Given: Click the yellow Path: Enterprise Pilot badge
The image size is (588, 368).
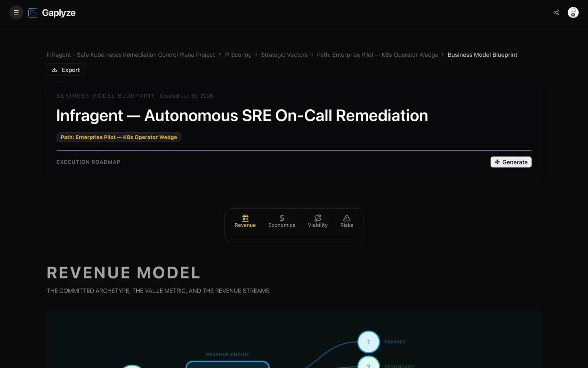Looking at the screenshot, I should 119,137.
